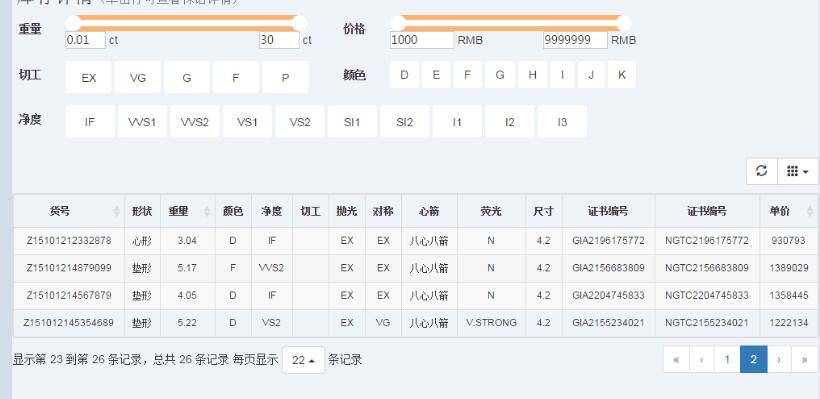Toggle color K filter
Viewport: 820px width, 399px height.
click(622, 75)
